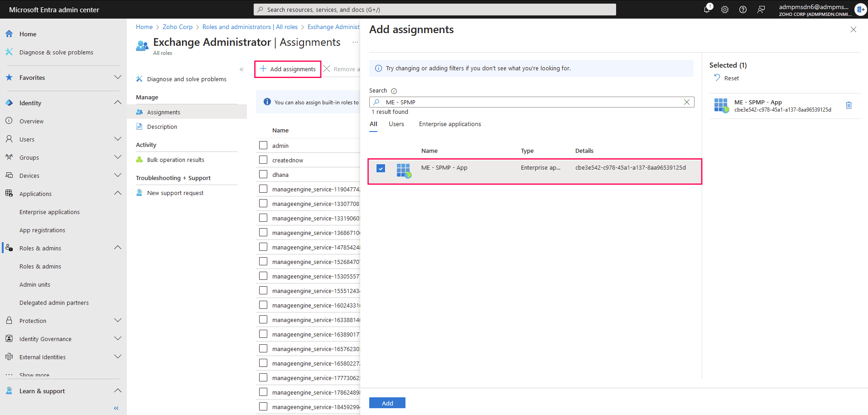This screenshot has height=415, width=868.
Task: Expand the Protection section chevron
Action: 118,320
